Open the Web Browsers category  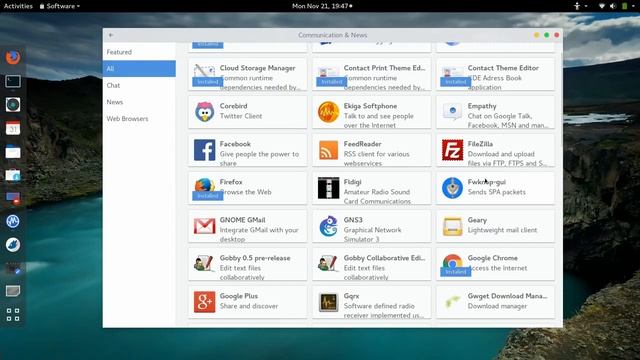coord(139,119)
